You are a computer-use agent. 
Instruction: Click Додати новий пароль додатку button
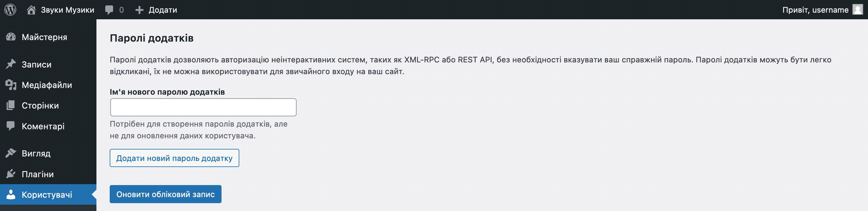click(x=174, y=158)
